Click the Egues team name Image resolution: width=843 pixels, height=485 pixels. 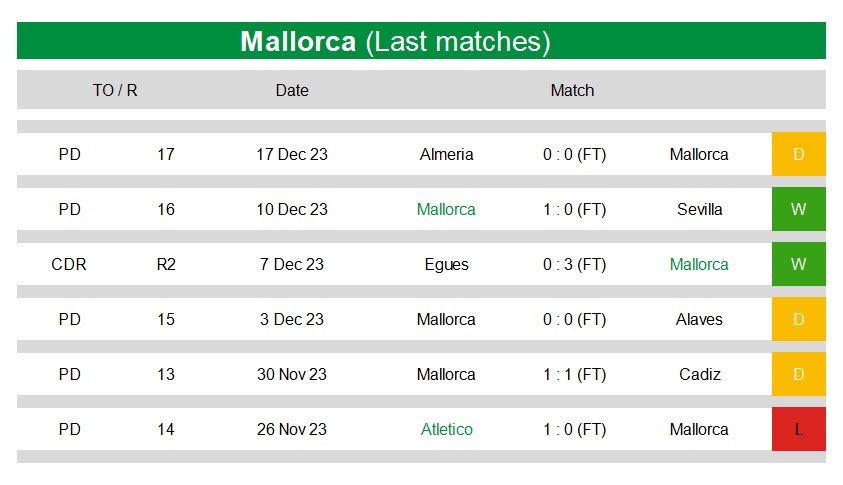coord(446,265)
